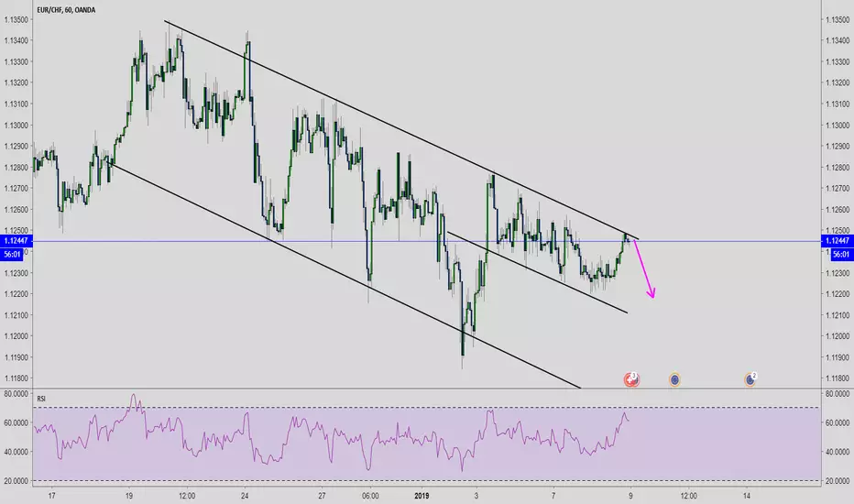Click 1.11800 on the right price axis

[838, 378]
